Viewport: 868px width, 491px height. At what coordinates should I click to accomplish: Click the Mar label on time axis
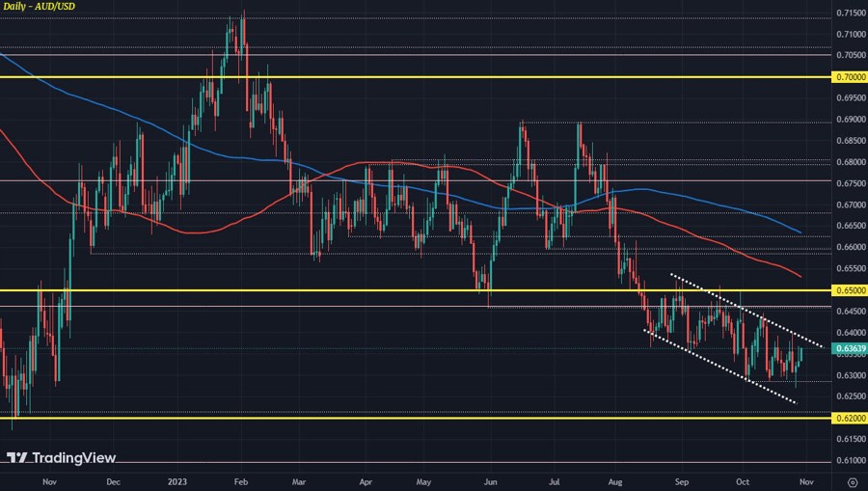point(298,482)
